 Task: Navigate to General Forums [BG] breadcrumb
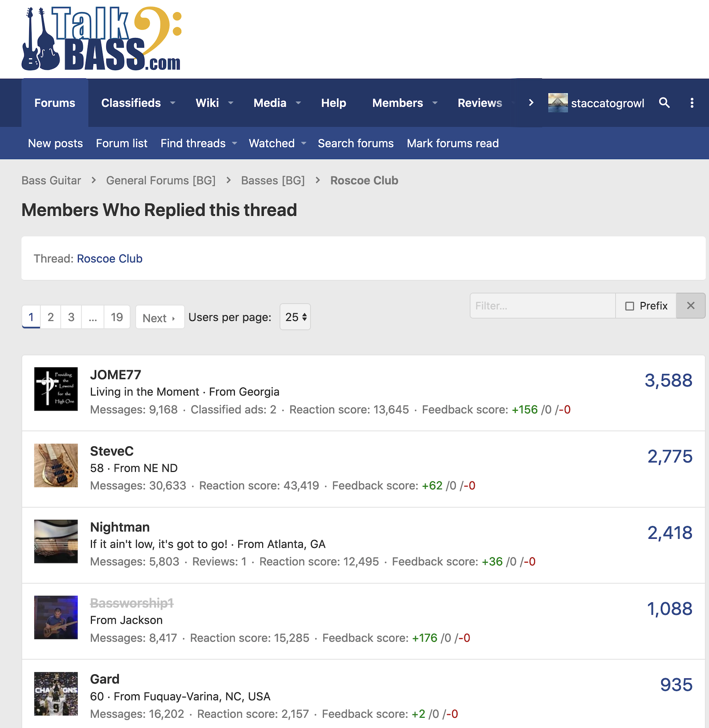161,181
